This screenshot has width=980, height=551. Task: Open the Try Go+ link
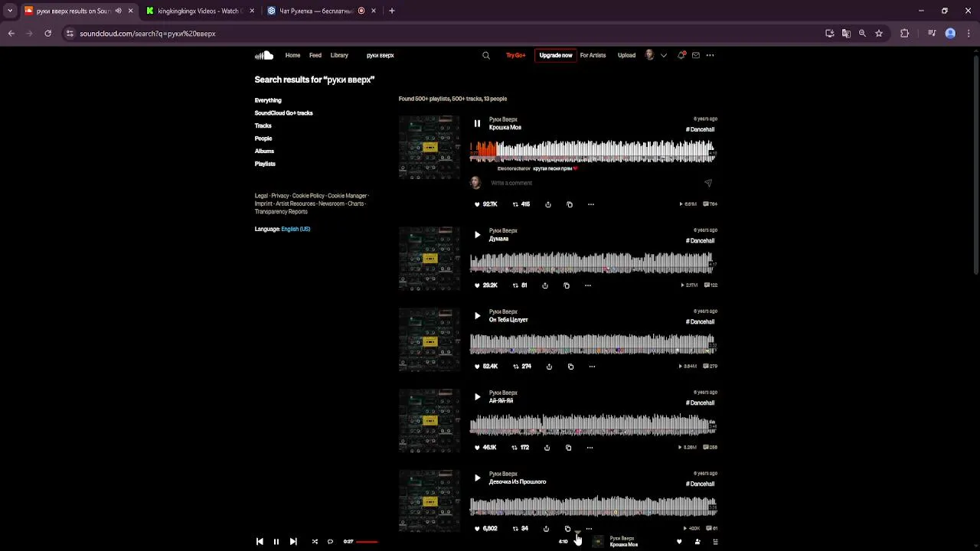click(516, 55)
